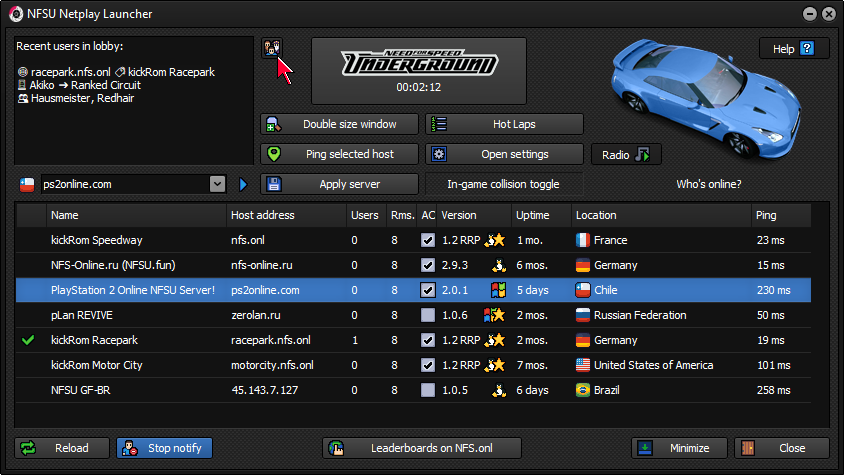The height and width of the screenshot is (475, 844).
Task: Open the Hot Laps list
Action: coord(504,125)
